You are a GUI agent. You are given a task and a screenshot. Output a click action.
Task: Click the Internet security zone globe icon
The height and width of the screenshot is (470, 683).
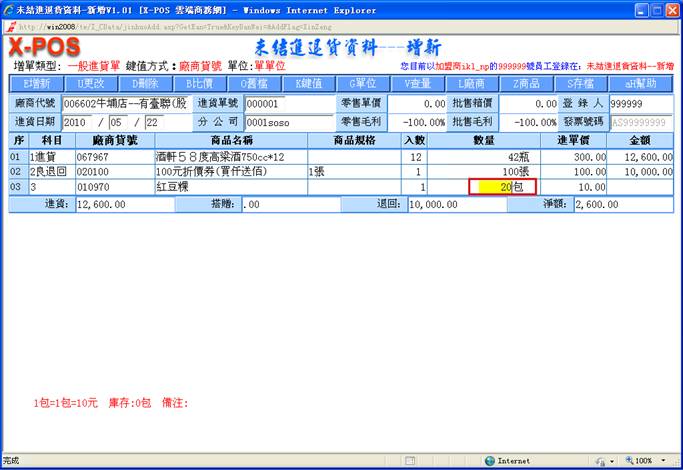(x=489, y=461)
